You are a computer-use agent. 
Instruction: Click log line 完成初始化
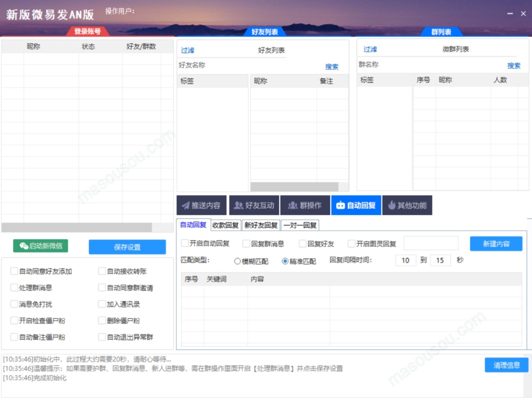pyautogui.click(x=35, y=378)
